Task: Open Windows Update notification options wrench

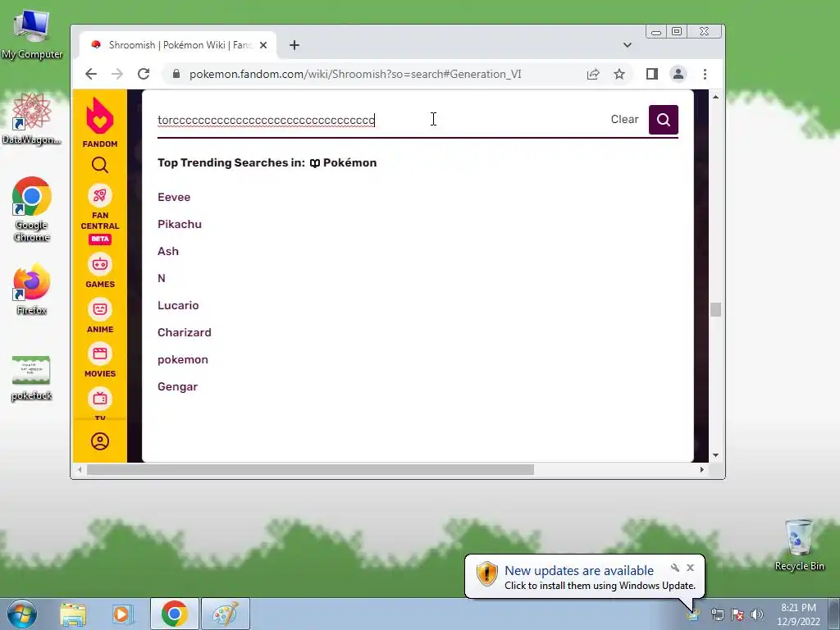Action: point(675,568)
